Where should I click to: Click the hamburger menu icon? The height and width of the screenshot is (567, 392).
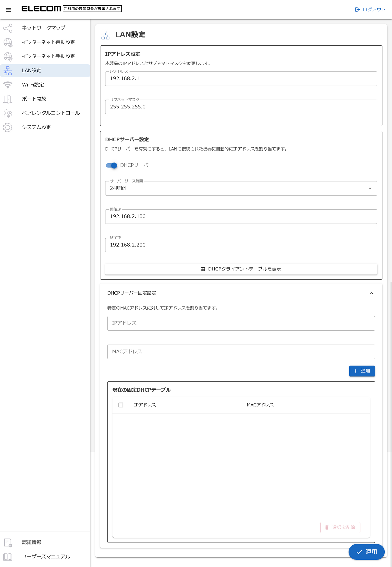coord(8,10)
